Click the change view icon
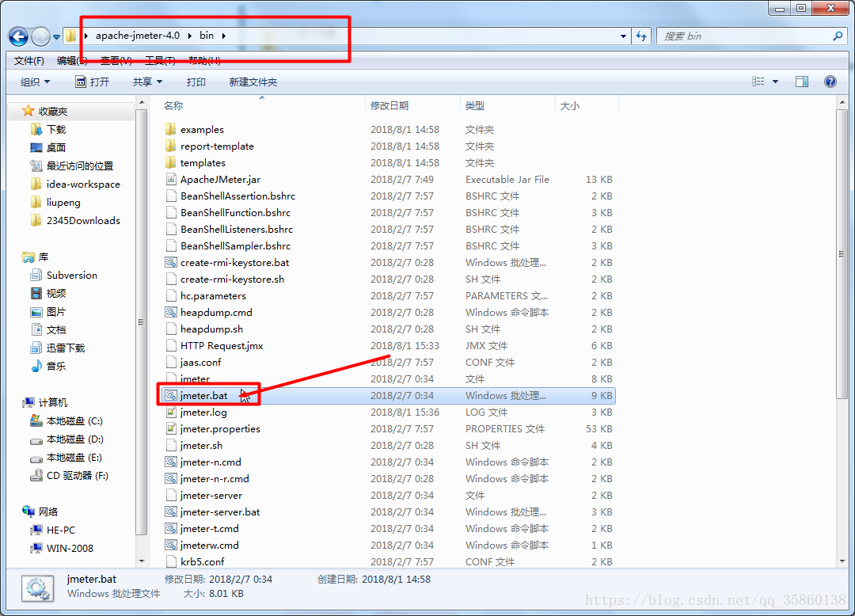 [x=758, y=82]
